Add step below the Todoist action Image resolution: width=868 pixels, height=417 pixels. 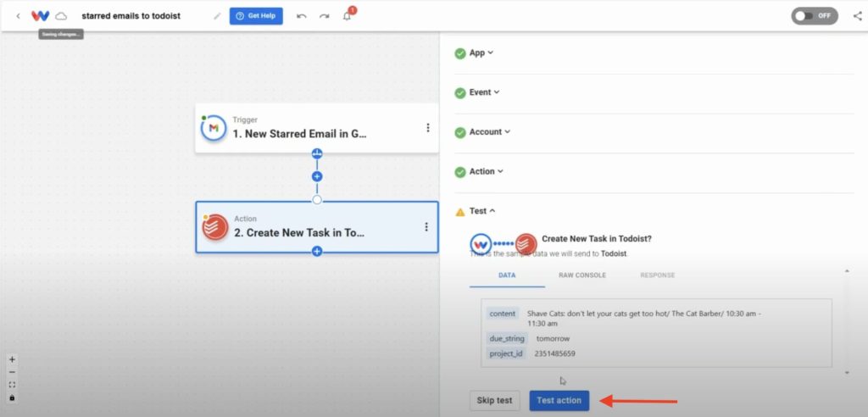pyautogui.click(x=317, y=252)
